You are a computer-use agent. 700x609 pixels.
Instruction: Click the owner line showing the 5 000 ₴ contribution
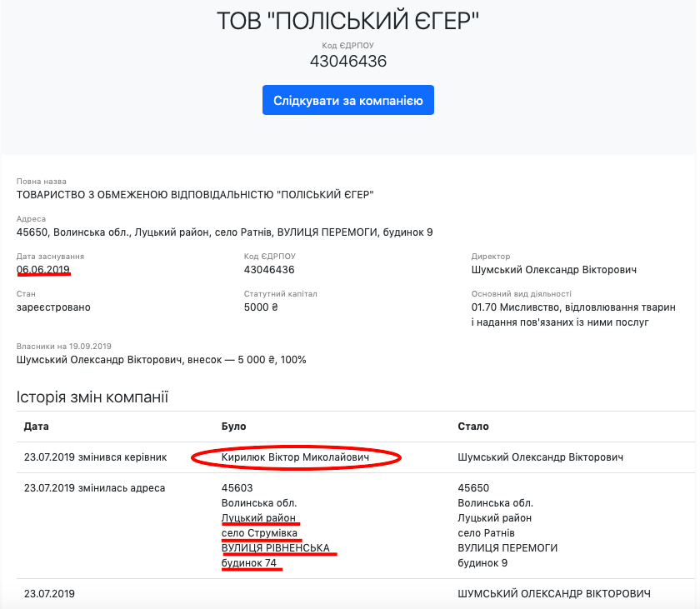tap(162, 360)
